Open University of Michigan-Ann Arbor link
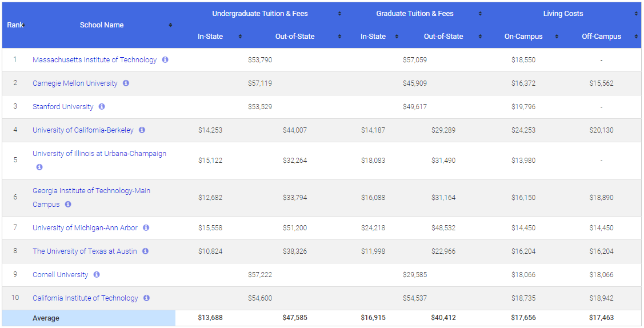This screenshot has width=644, height=328. click(85, 228)
